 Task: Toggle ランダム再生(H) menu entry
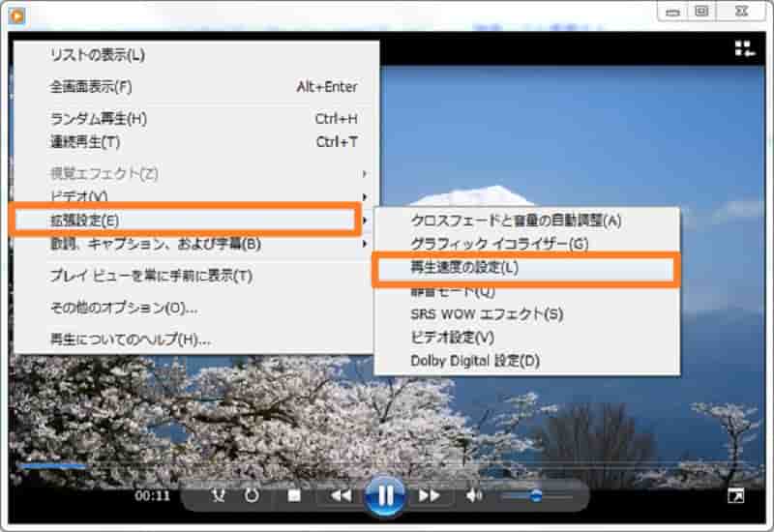coord(196,118)
